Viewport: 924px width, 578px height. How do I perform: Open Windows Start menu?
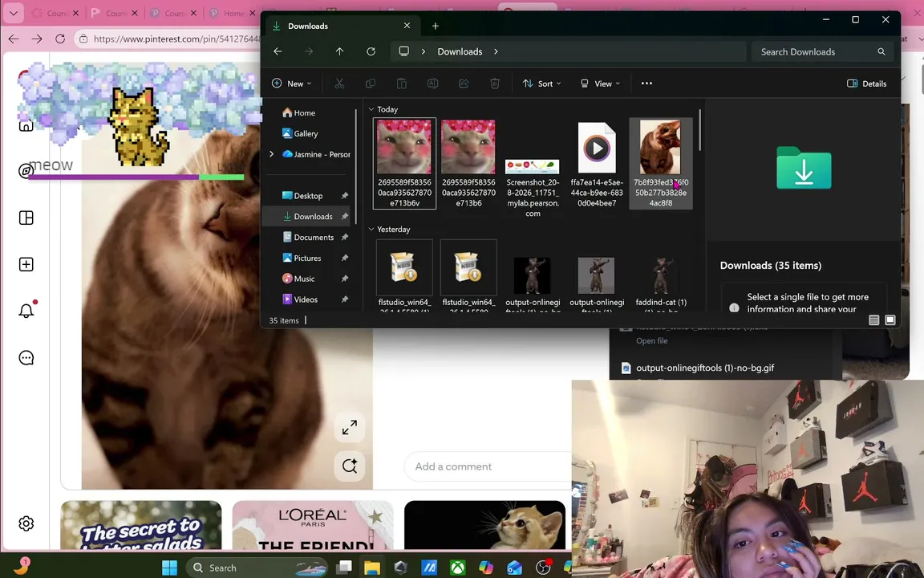tap(170, 568)
